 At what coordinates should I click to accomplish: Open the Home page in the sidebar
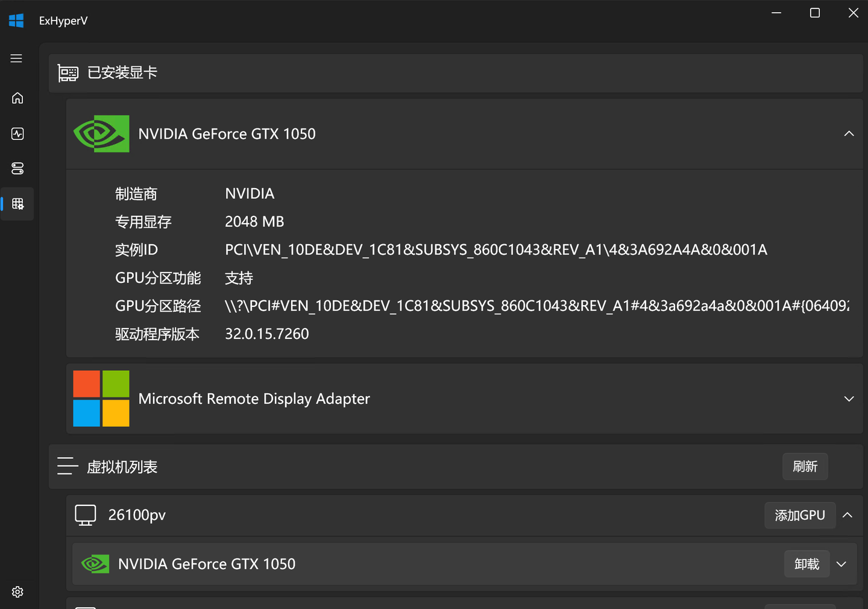point(17,98)
